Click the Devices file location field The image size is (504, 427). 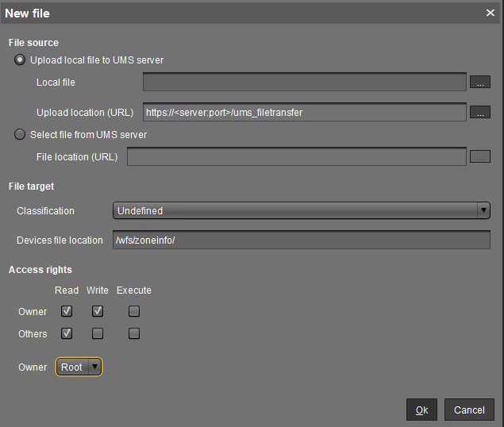point(302,240)
